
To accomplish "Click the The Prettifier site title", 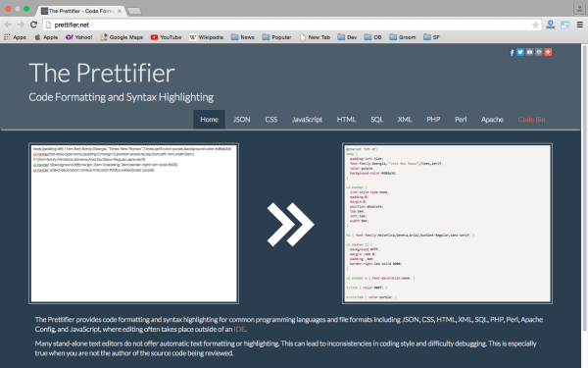I will tap(102, 73).
